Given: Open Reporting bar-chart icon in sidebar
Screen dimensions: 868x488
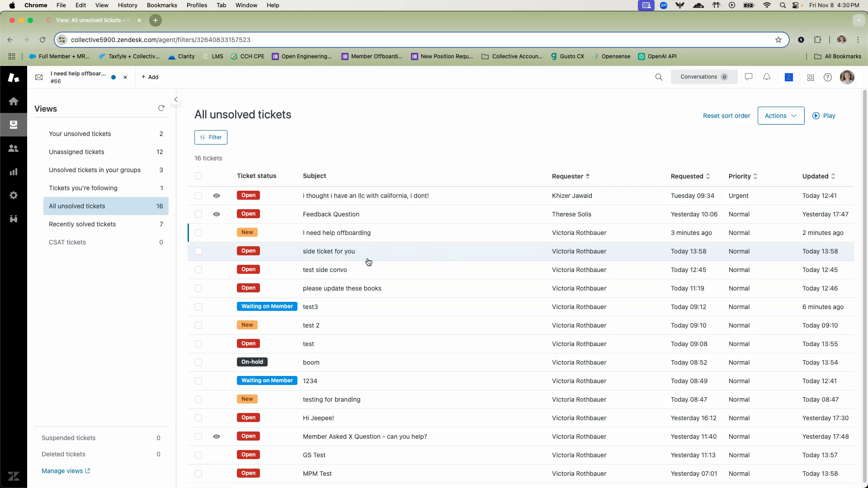Looking at the screenshot, I should (x=14, y=172).
